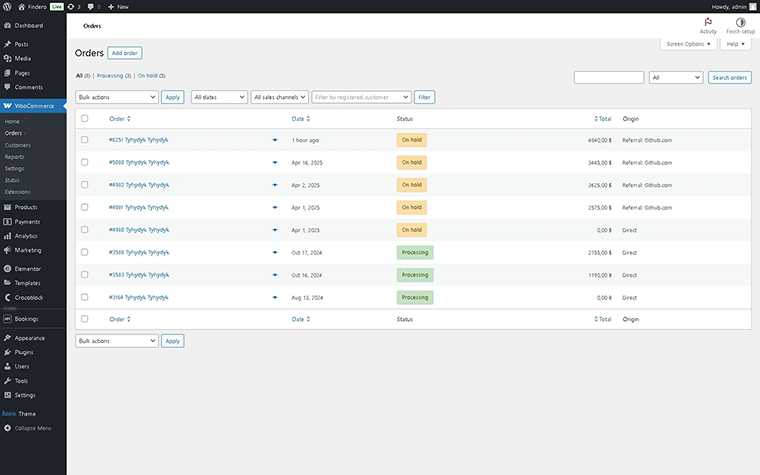The width and height of the screenshot is (760, 475).
Task: Open WooCommerce Reports submenu item
Action: tap(14, 157)
